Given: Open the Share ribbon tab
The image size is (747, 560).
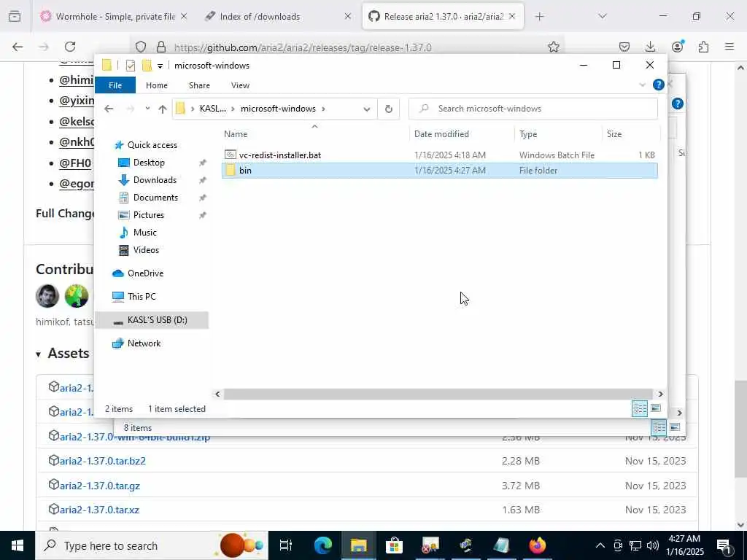Looking at the screenshot, I should 199,85.
